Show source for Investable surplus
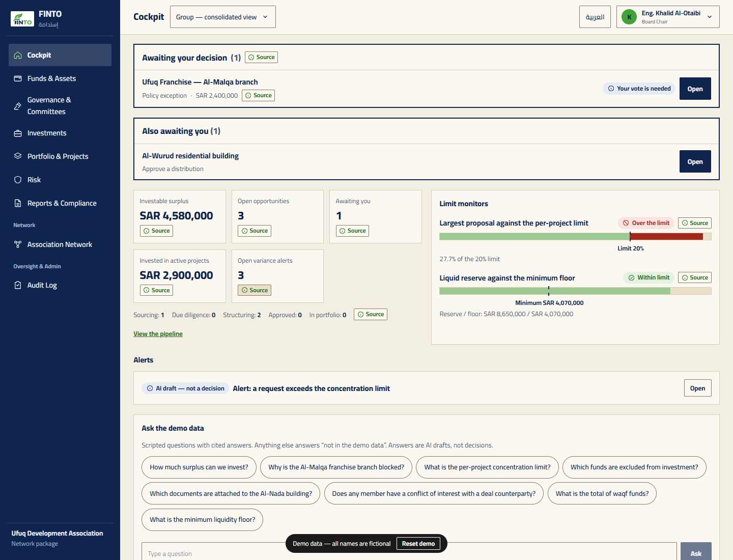 pos(157,231)
